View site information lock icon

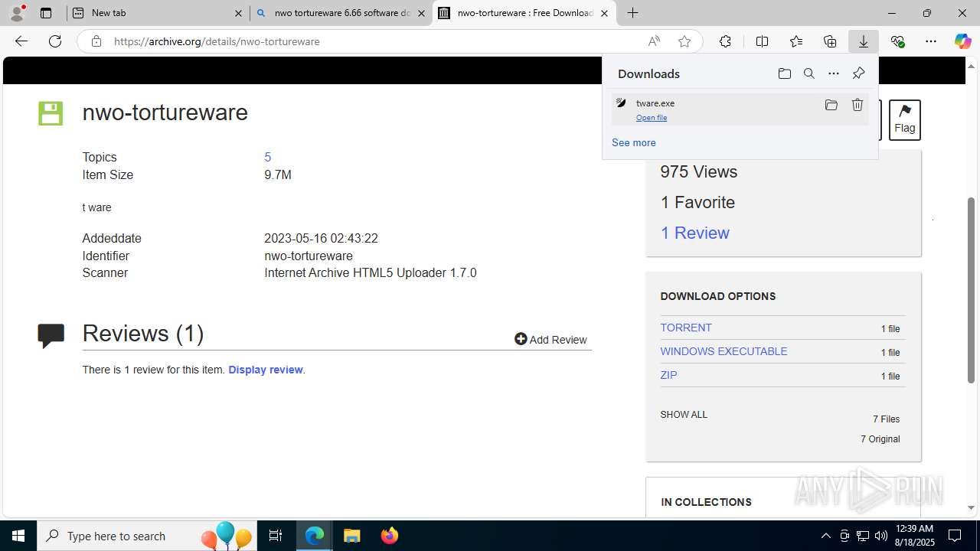(96, 41)
